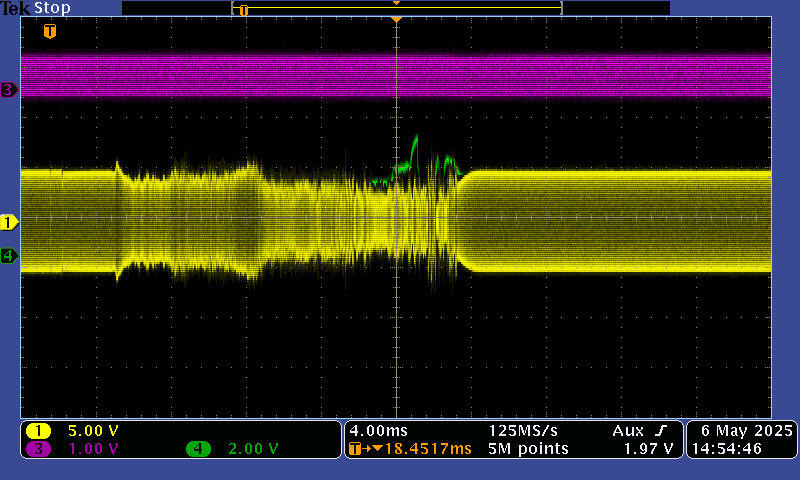Screen dimensions: 800x480
Task: Click the purple channel 3 ground marker
Action: pyautogui.click(x=9, y=90)
